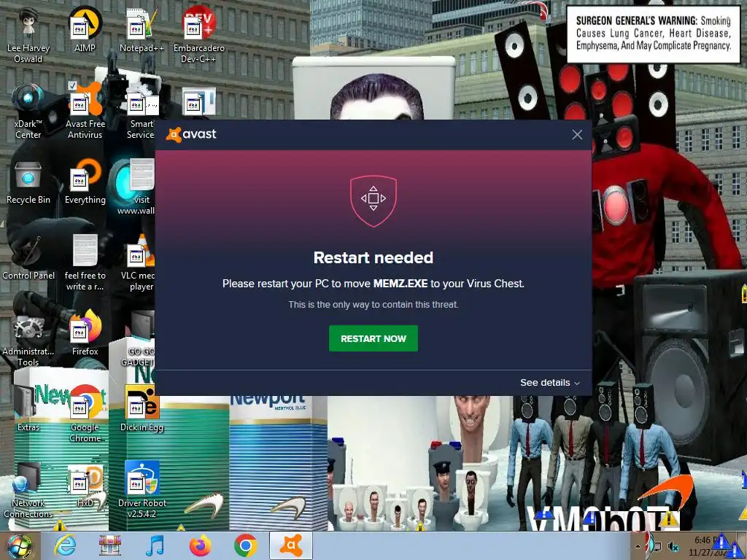Screen dimensions: 747x560
Task: Open 'visit www.wall...' text file icon
Action: 136,187
